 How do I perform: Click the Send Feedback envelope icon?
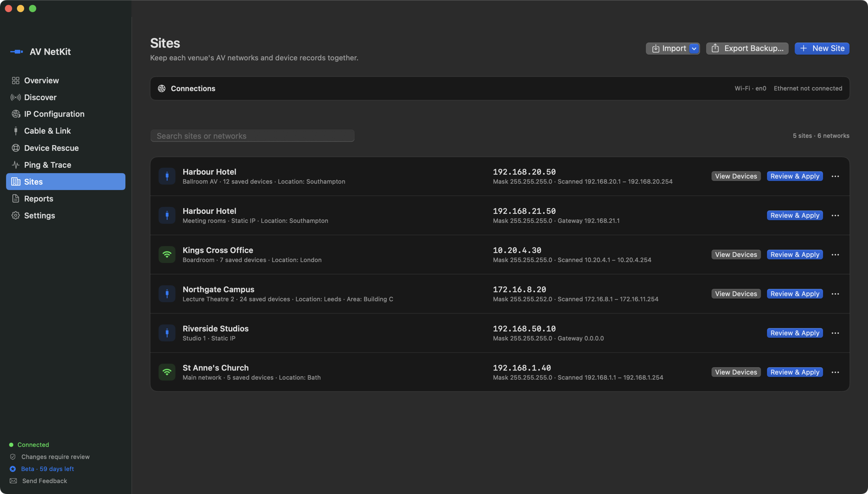coord(13,481)
